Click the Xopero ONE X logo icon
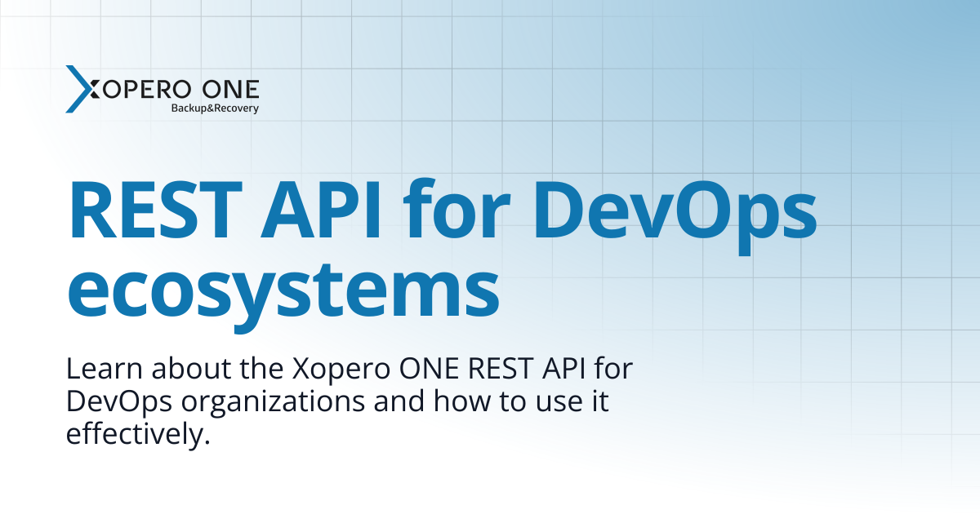This screenshot has width=980, height=514. pyautogui.click(x=82, y=89)
